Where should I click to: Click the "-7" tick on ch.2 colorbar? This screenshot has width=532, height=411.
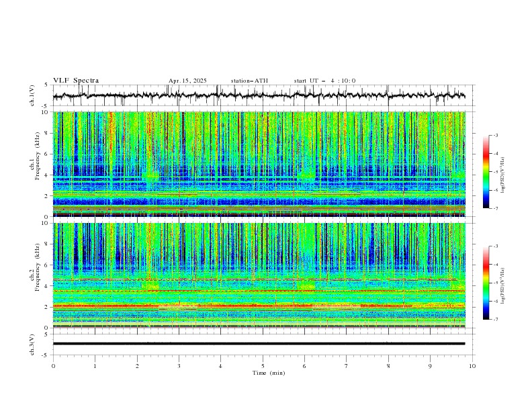pos(496,320)
